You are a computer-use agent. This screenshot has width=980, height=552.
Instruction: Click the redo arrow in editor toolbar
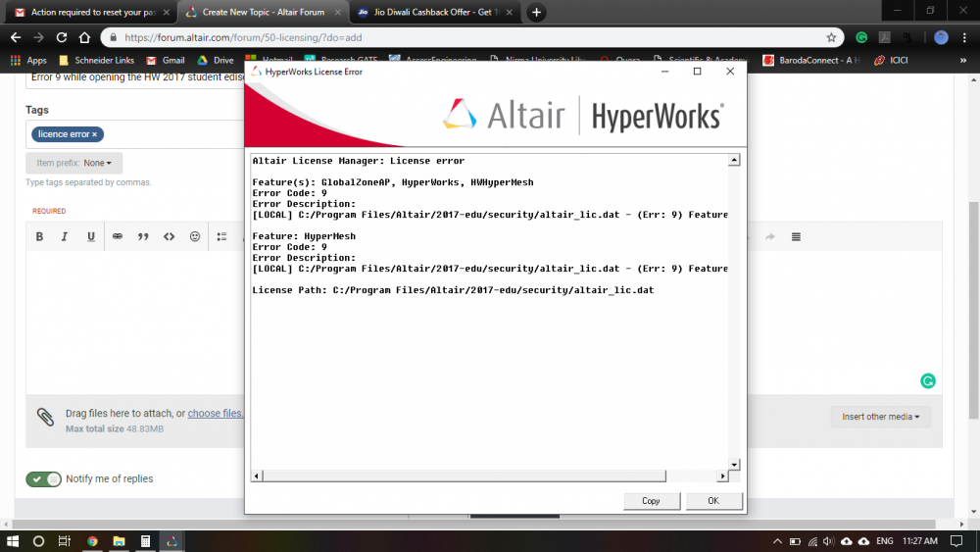point(770,237)
